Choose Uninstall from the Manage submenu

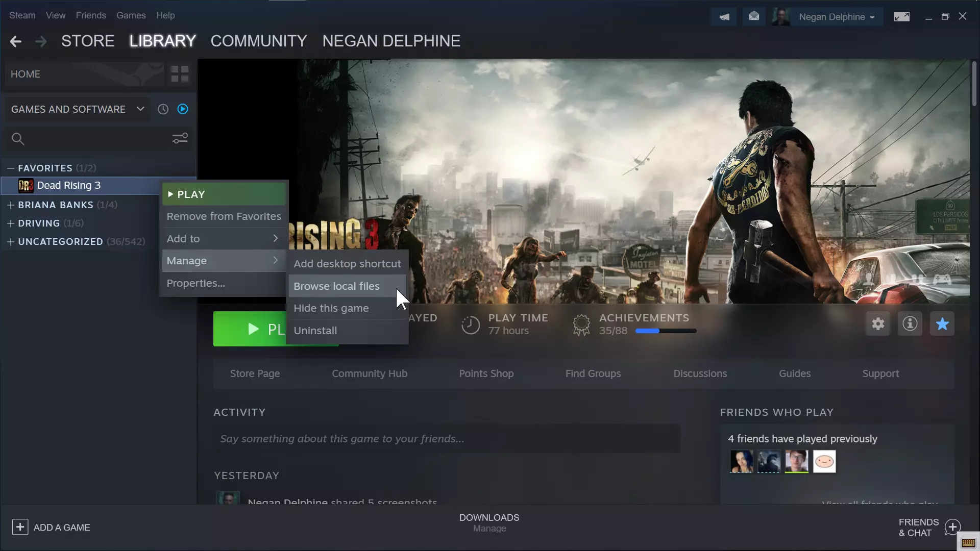coord(315,331)
